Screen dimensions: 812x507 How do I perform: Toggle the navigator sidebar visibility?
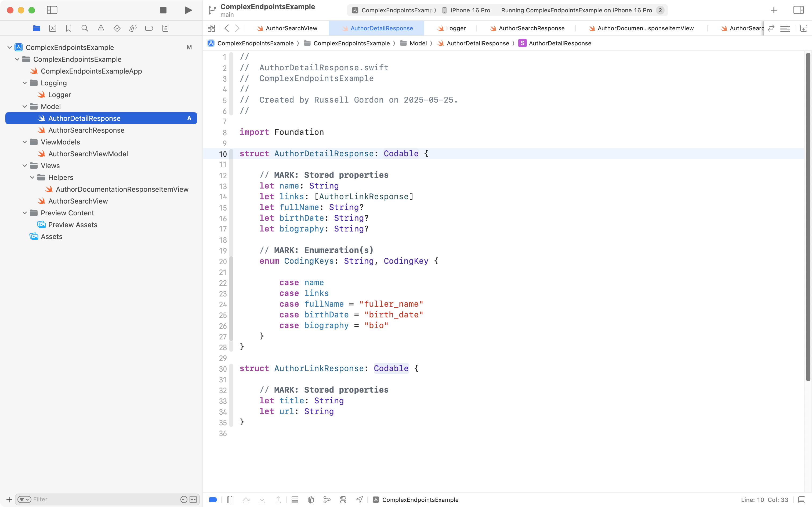coord(52,10)
